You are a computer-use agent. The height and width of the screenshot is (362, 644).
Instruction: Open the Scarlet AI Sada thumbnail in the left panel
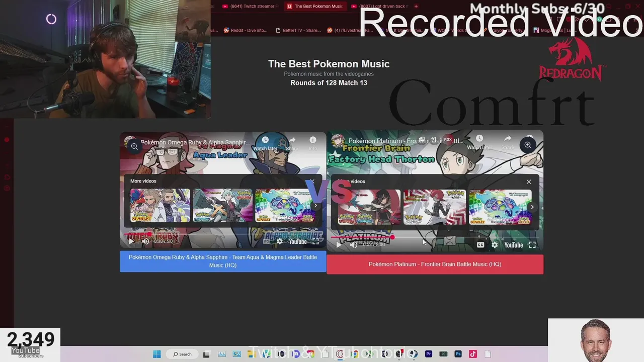(160, 205)
